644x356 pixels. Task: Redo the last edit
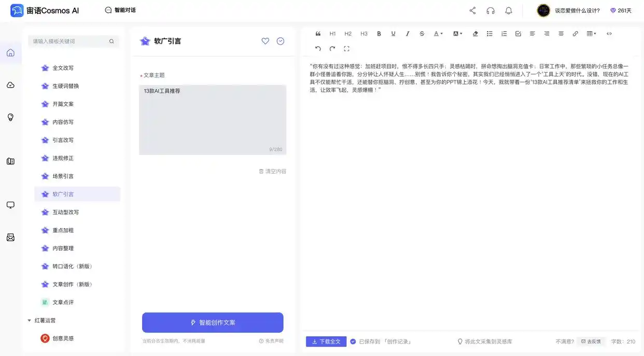332,49
